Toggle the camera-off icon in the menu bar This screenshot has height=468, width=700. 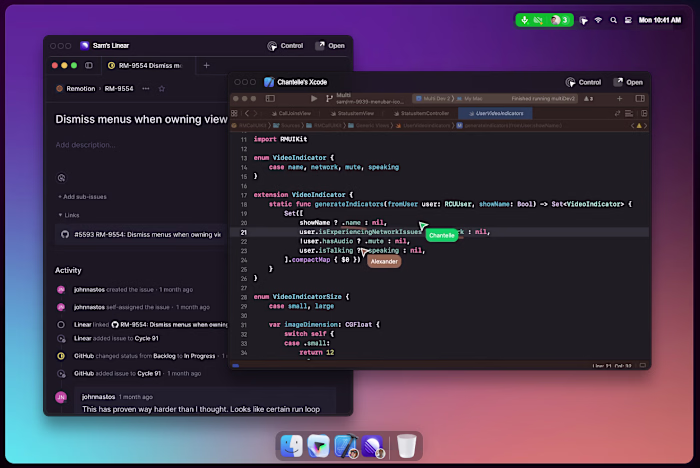(x=538, y=20)
